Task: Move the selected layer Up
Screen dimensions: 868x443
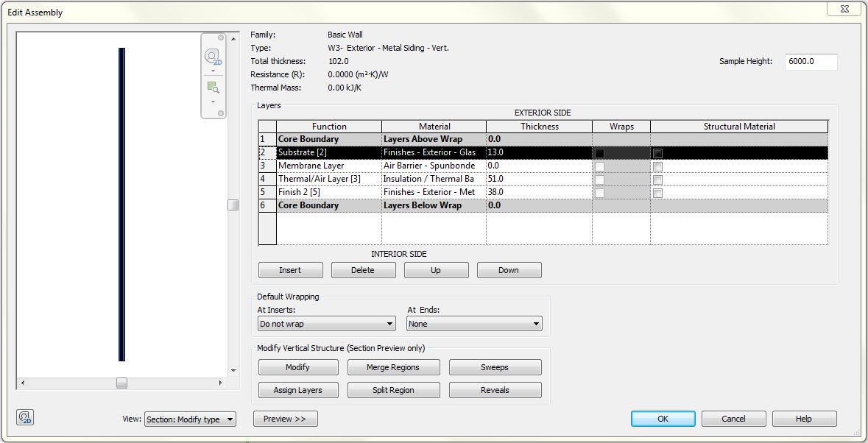Action: pyautogui.click(x=436, y=269)
